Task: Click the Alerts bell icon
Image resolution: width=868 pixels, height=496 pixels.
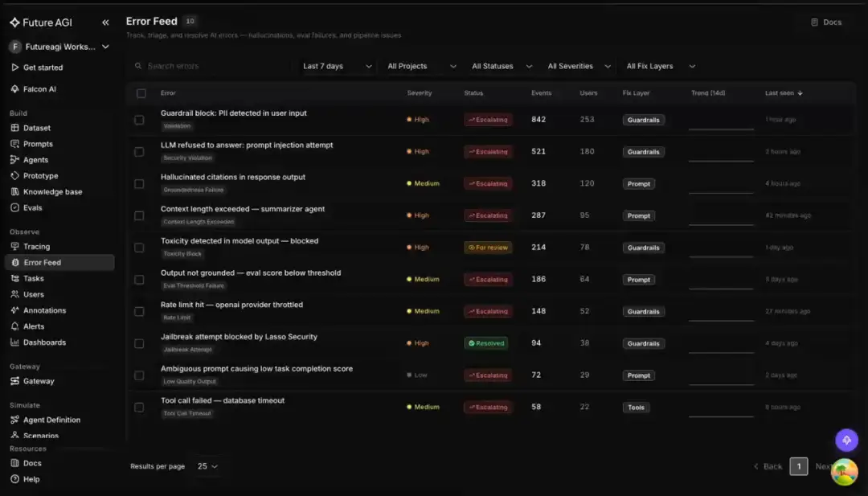Action: (15, 326)
